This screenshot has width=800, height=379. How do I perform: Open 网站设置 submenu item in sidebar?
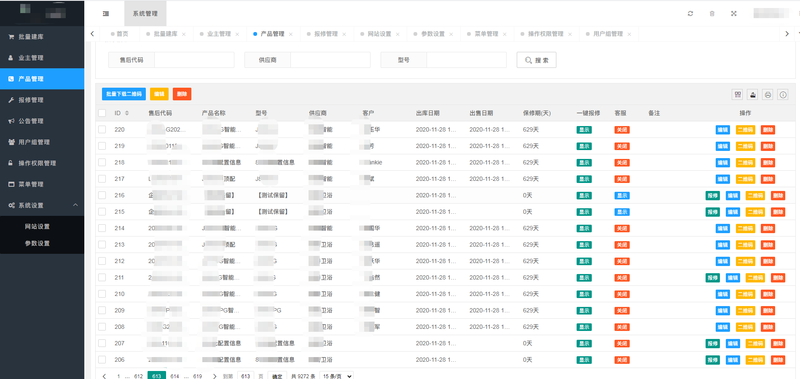[x=42, y=226]
